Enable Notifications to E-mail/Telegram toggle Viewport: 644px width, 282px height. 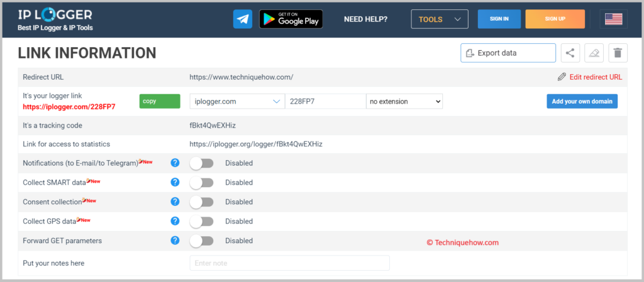pos(201,163)
